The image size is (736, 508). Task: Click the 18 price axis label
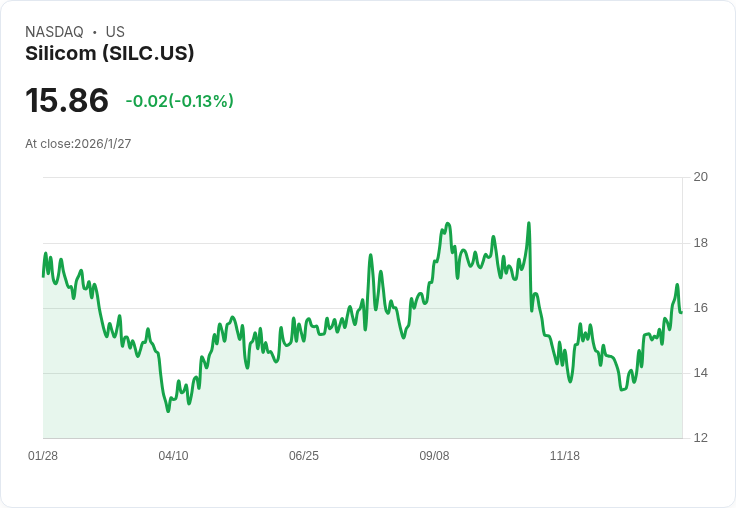(701, 243)
